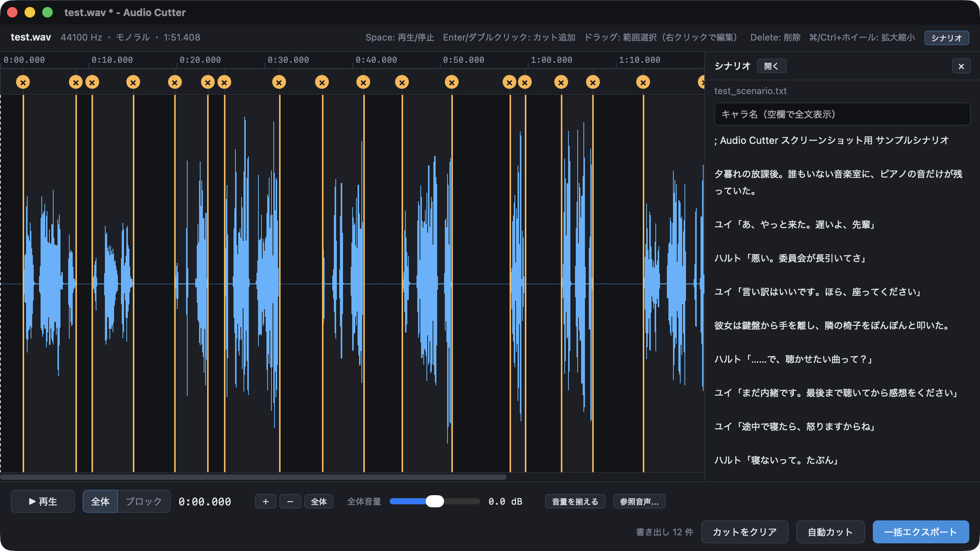This screenshot has width=980, height=551.
Task: Run 自動カット auto cut
Action: [x=830, y=532]
